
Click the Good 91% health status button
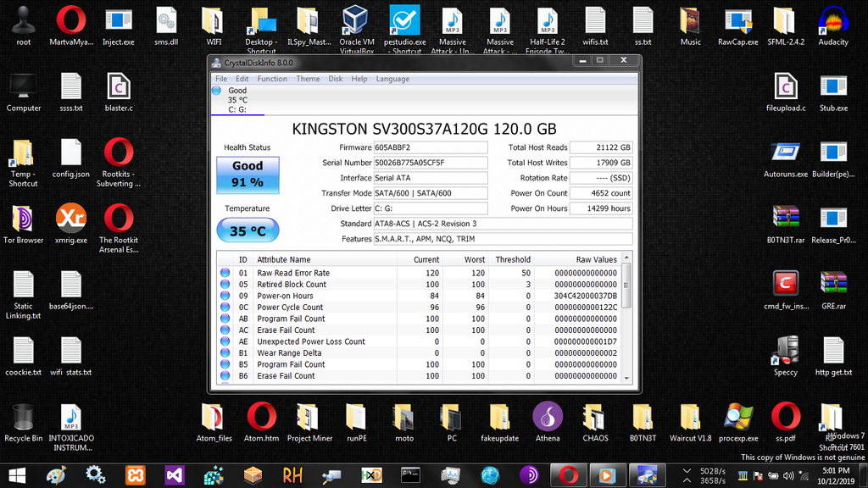point(248,175)
